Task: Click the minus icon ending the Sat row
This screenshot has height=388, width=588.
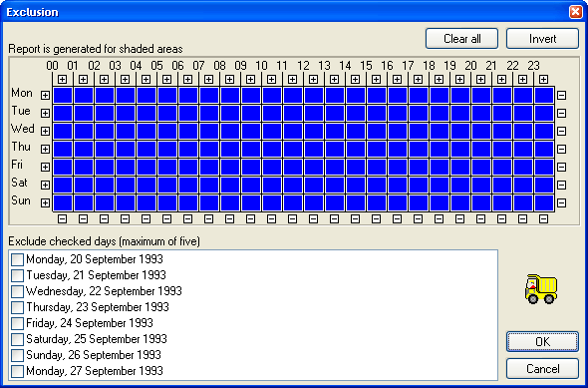Action: [x=561, y=185]
